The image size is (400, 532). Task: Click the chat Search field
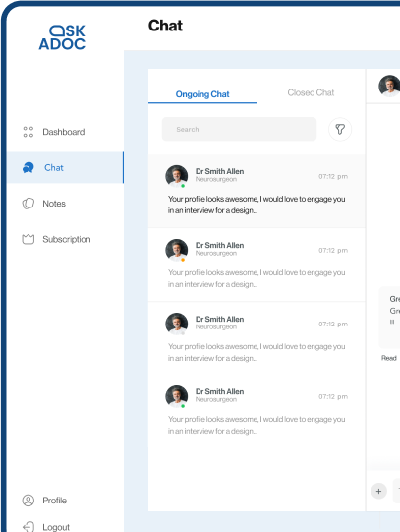tap(240, 129)
